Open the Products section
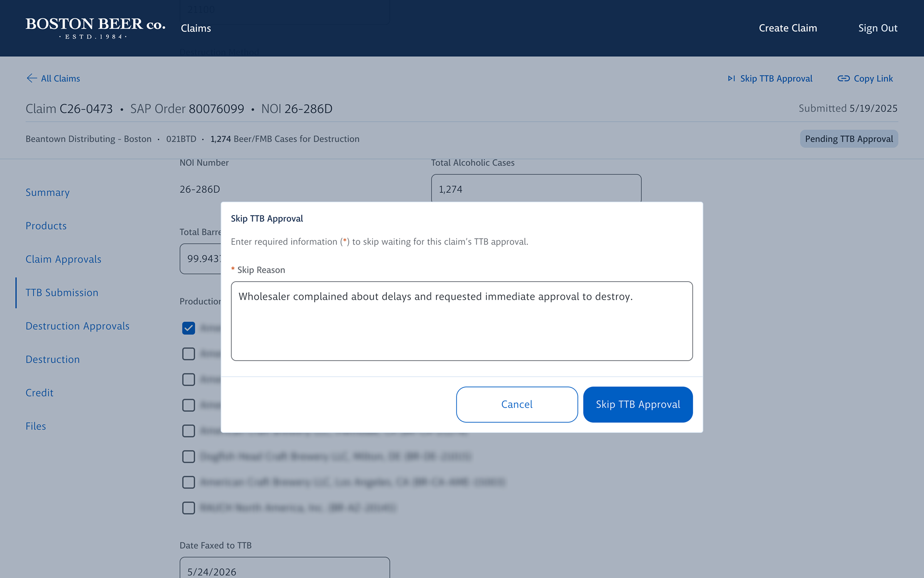Viewport: 924px width, 578px height. pos(46,226)
